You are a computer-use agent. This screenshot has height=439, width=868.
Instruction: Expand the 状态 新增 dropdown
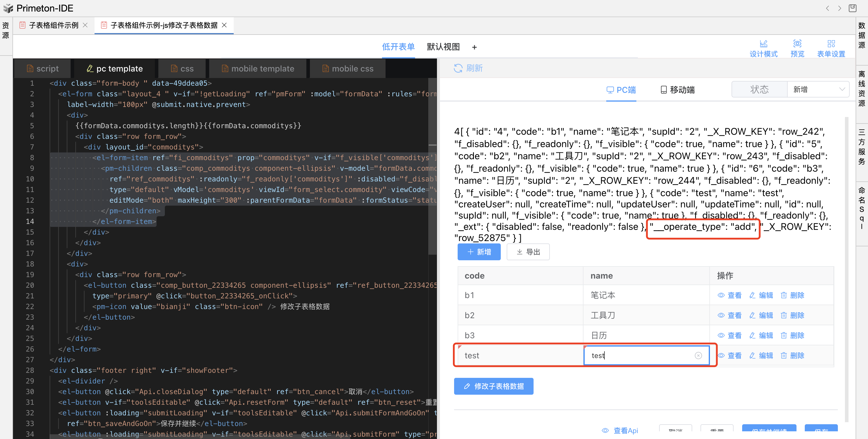(x=817, y=89)
